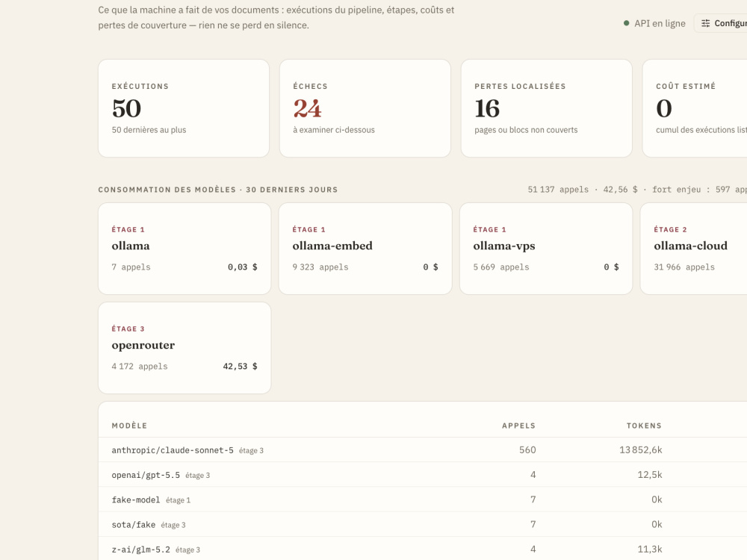
Task: Select the ollama-cloud étage 2 card
Action: (694, 249)
